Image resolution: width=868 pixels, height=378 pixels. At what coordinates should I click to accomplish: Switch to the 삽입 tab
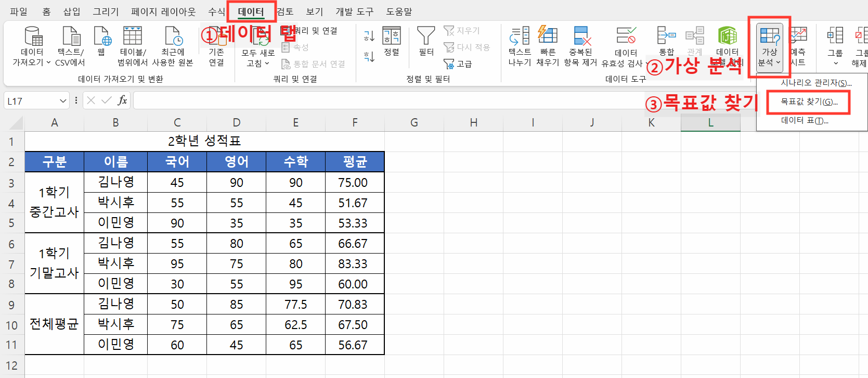coord(72,11)
